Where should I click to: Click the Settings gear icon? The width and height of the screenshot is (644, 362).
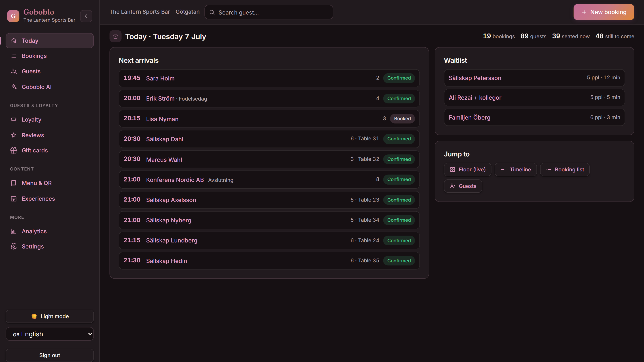coord(14,246)
